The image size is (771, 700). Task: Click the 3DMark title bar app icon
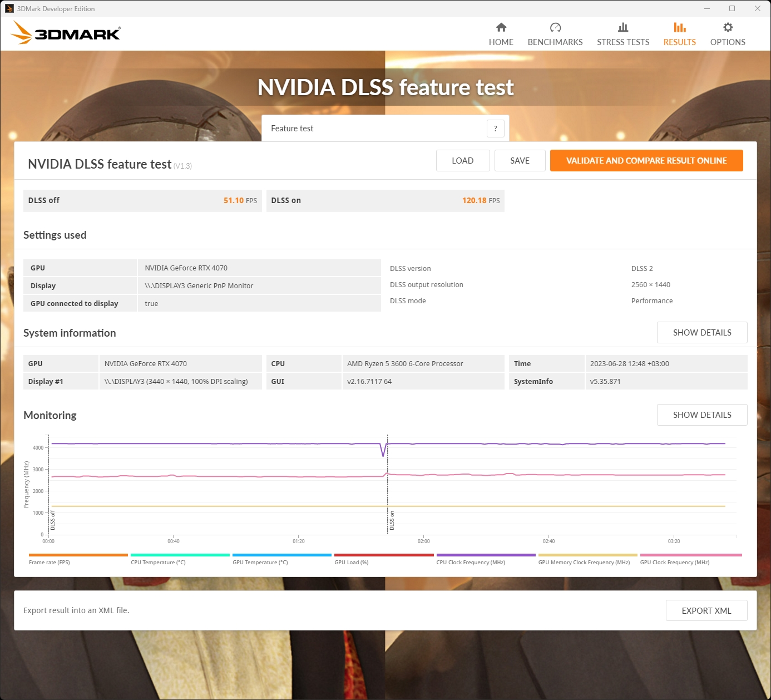click(x=9, y=8)
